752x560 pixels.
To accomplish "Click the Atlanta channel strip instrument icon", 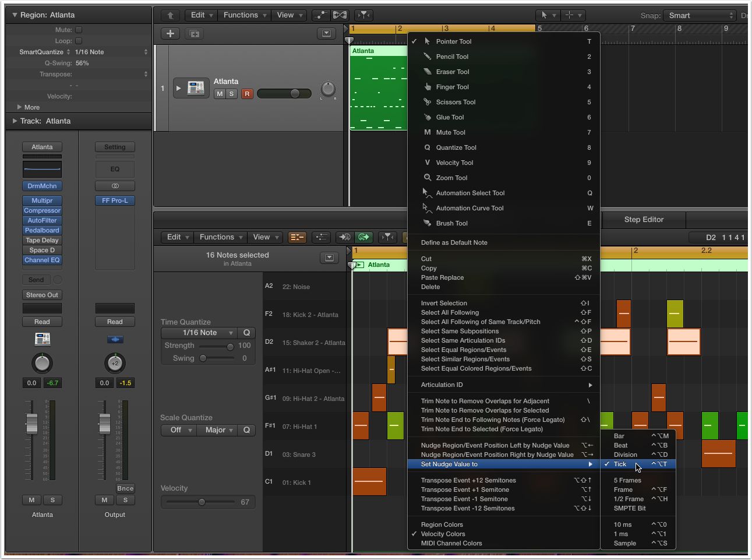I will [x=42, y=339].
